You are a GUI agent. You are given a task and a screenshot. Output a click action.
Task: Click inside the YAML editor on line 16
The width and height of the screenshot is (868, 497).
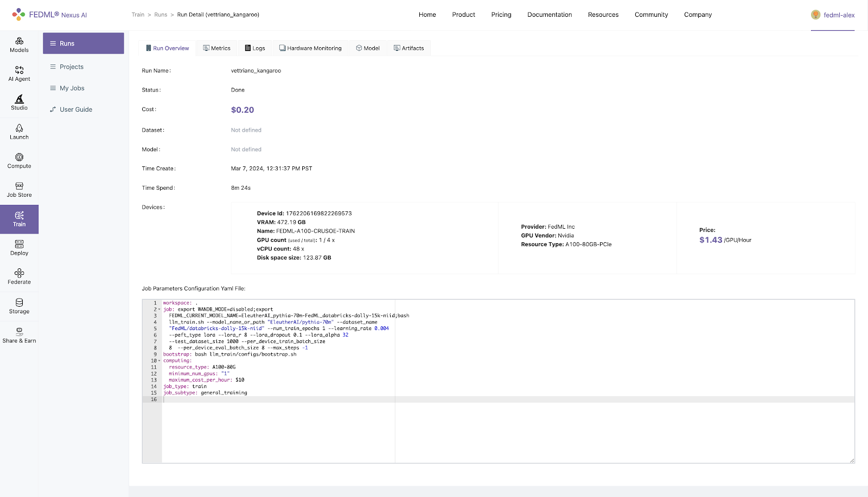tap(508, 399)
